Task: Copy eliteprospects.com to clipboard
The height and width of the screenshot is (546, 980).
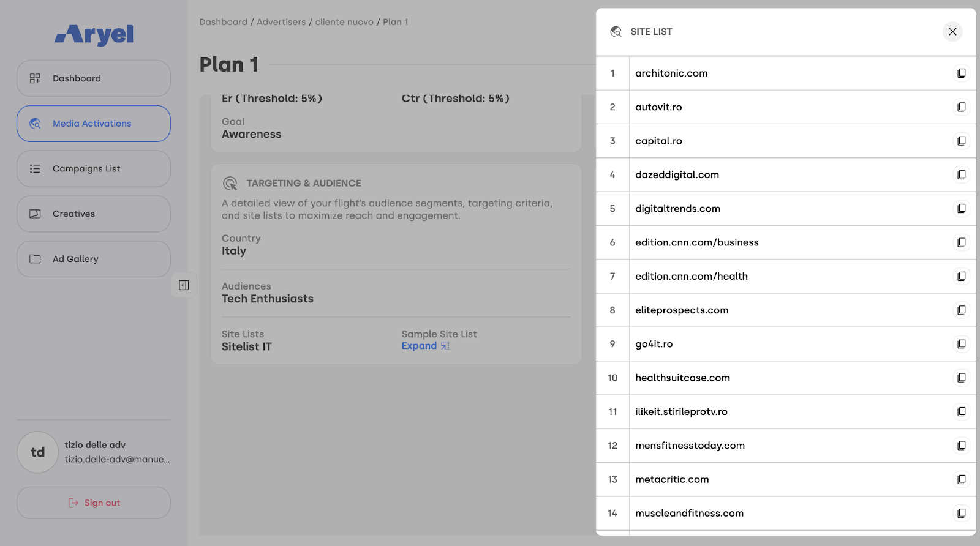Action: pyautogui.click(x=962, y=310)
